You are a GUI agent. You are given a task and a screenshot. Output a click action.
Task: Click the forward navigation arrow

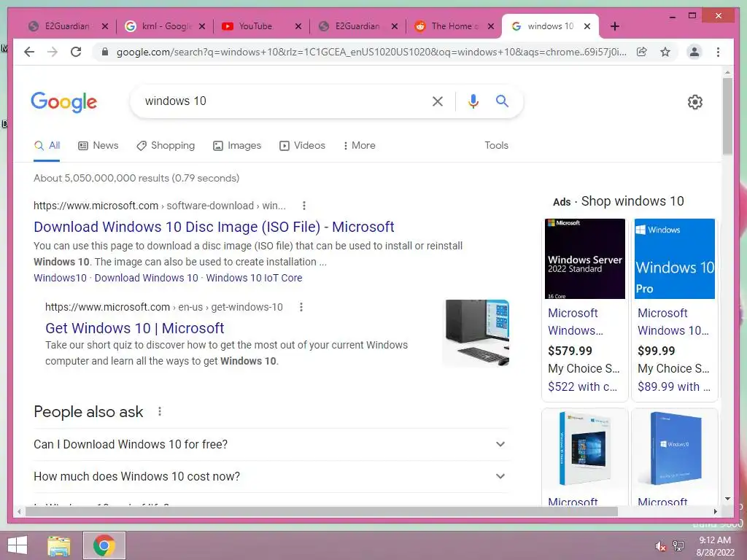53,52
